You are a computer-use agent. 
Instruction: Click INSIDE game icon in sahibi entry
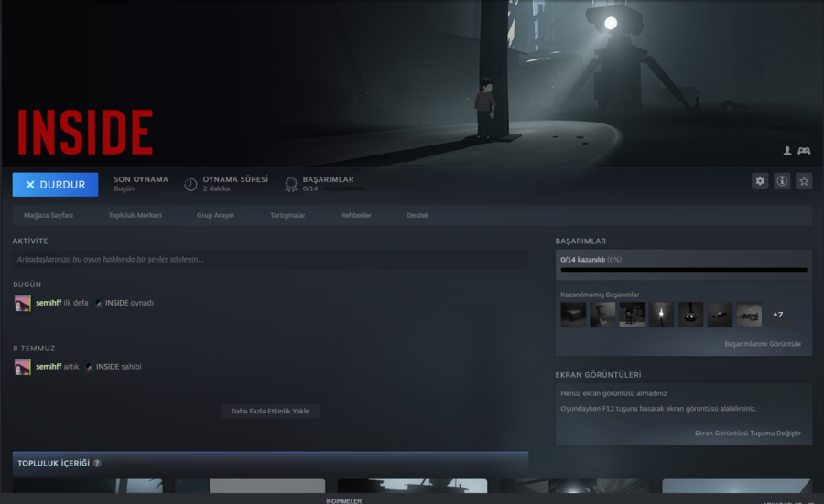(88, 367)
